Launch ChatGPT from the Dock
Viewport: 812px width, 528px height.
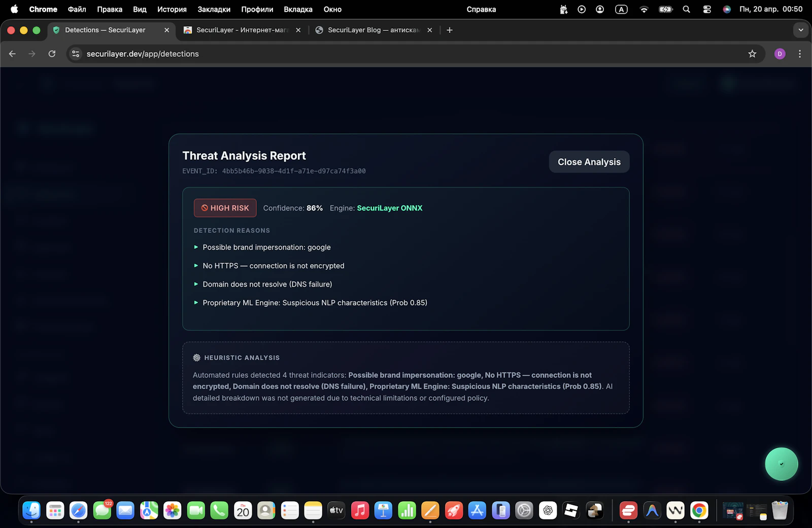coord(548,510)
